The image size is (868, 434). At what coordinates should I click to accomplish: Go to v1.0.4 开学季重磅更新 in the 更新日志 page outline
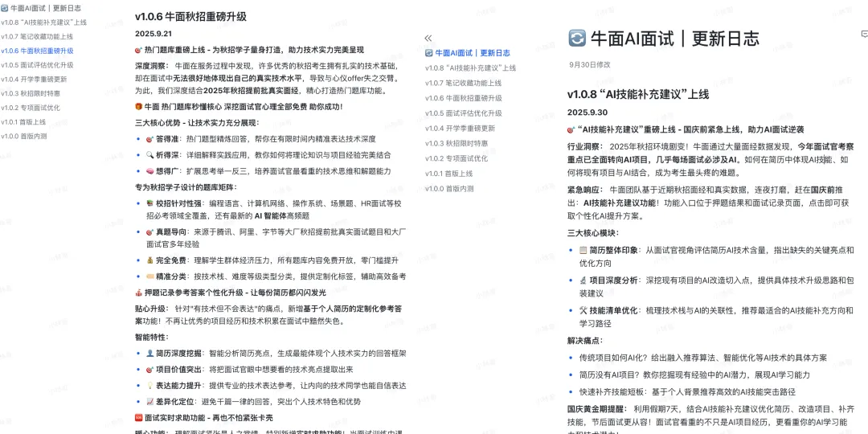[460, 128]
